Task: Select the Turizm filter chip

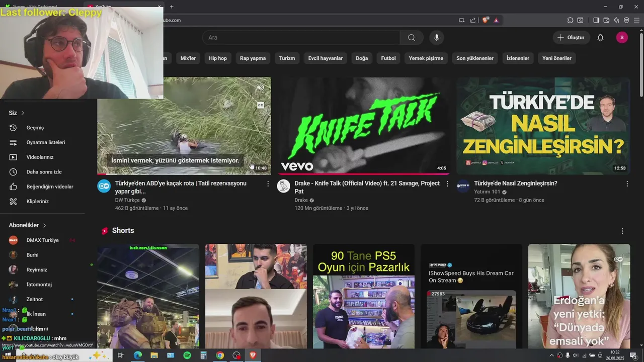Action: [x=287, y=58]
